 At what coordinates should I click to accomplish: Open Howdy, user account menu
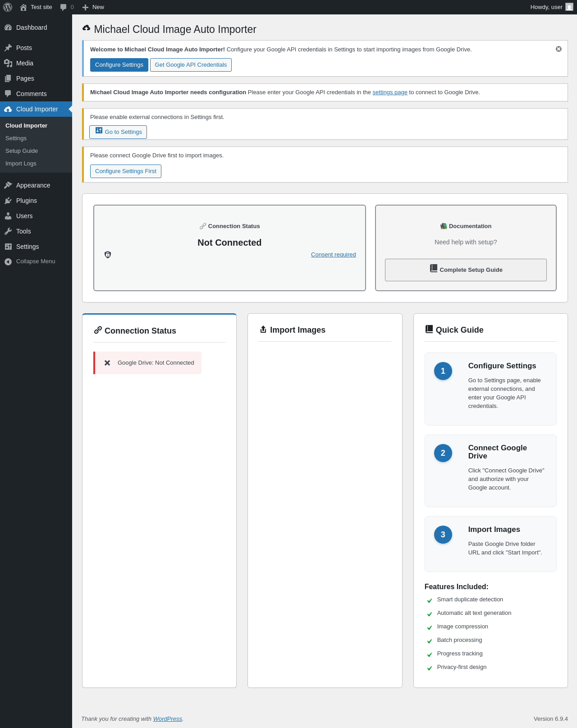(x=552, y=7)
